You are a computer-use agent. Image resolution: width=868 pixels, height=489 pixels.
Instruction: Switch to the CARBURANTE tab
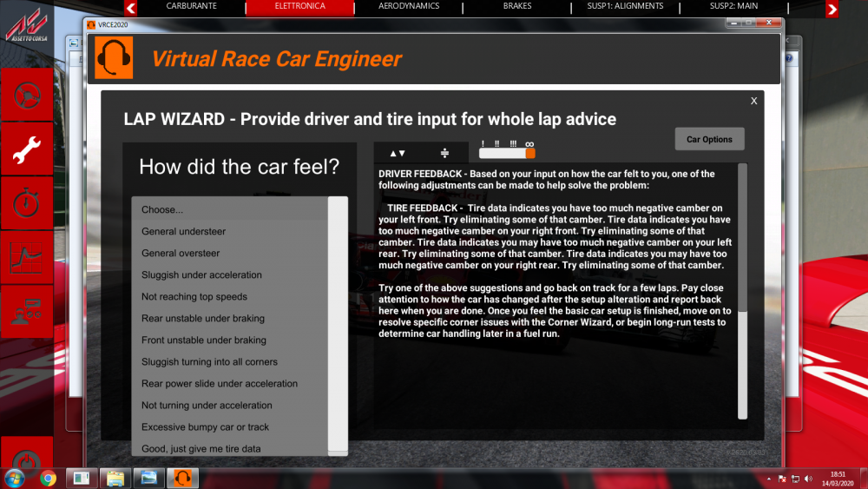coord(191,6)
